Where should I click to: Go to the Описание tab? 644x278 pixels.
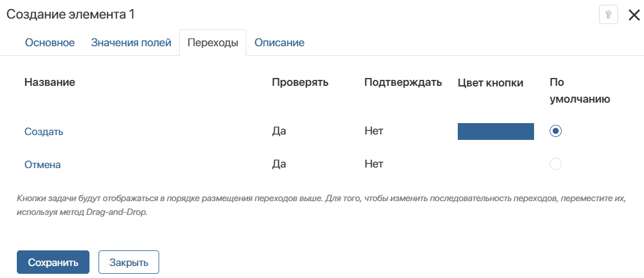pyautogui.click(x=279, y=43)
